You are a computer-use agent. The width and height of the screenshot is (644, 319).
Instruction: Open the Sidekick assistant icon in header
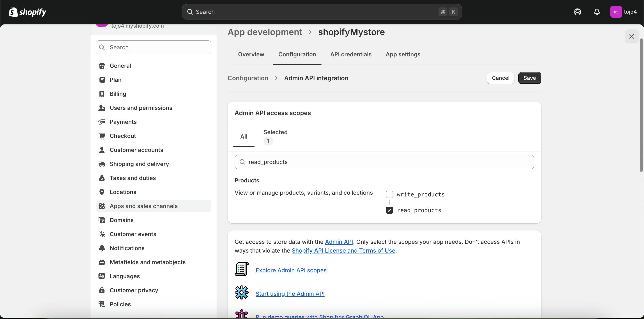[x=577, y=12]
